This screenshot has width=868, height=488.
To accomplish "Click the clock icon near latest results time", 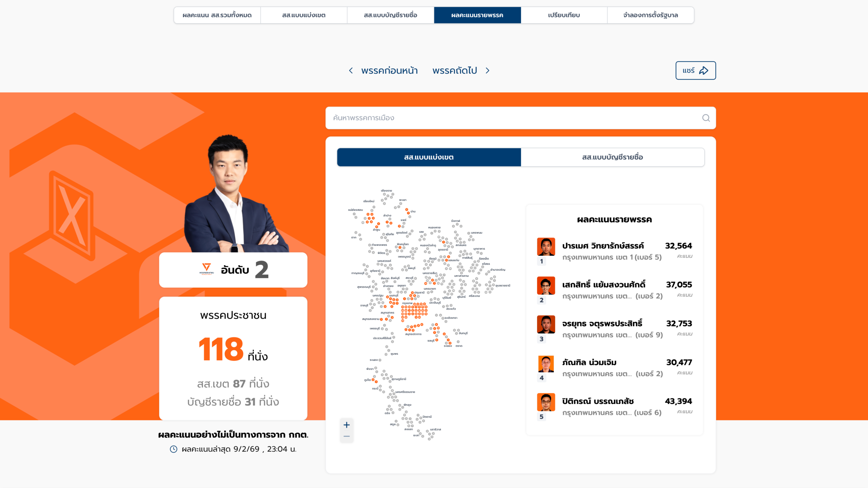I will point(174,449).
